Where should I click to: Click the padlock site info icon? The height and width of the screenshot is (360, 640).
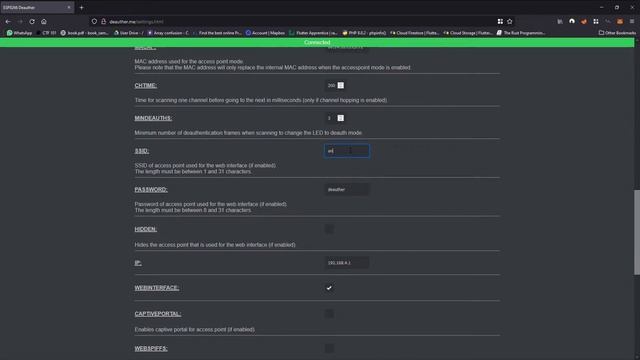coord(103,21)
